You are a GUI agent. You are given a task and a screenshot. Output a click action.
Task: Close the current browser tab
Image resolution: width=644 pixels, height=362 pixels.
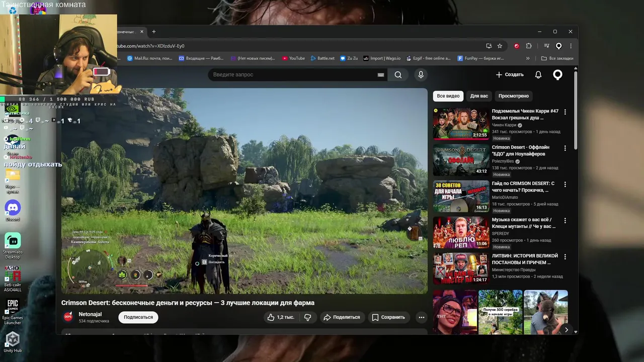pyautogui.click(x=142, y=32)
